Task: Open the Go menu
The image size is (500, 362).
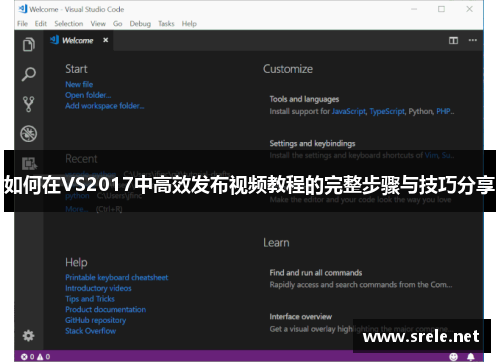Action: [117, 24]
